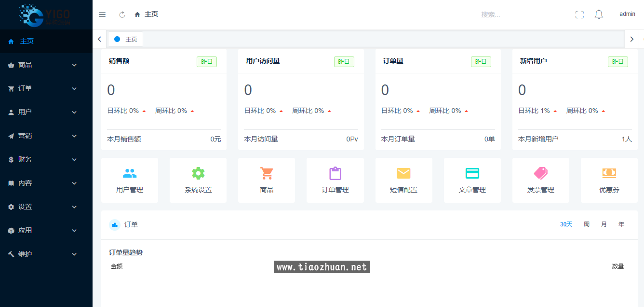Viewport: 644px width, 307px height.
Task: Switch order chart to 年 range
Action: tap(621, 224)
